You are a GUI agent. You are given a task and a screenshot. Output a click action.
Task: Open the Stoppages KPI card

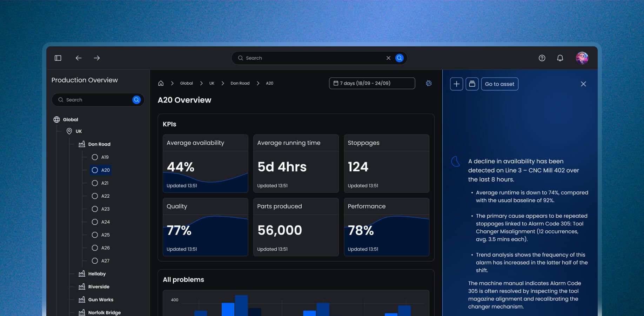point(387,164)
